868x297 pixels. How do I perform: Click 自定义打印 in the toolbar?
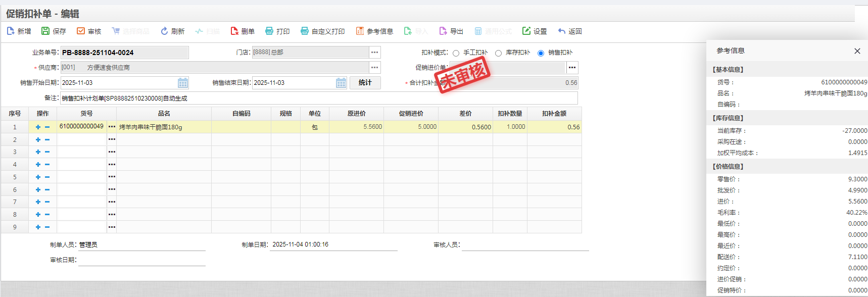322,31
